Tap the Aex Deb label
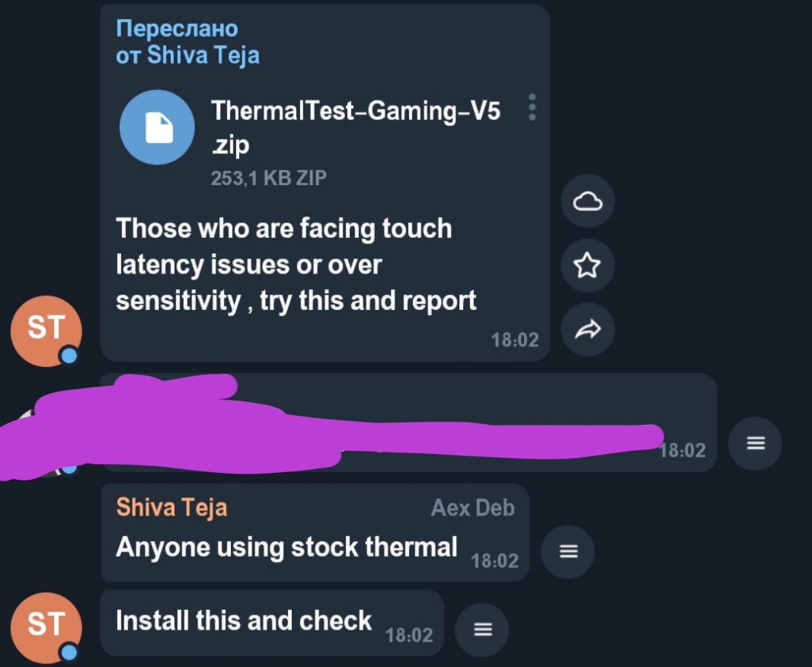The height and width of the screenshot is (667, 812). tap(473, 508)
